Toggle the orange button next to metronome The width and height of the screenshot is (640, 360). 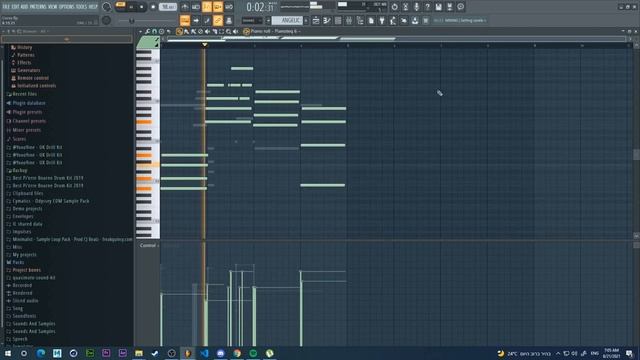pos(218,7)
